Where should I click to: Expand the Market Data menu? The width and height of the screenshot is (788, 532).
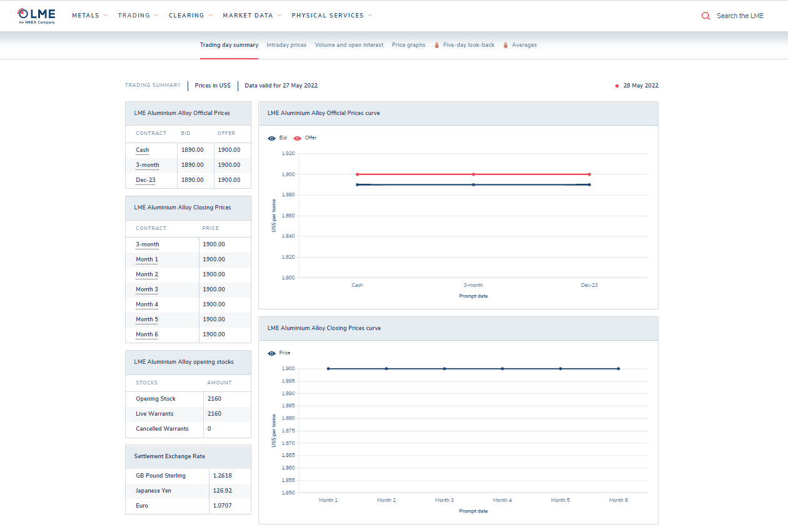pyautogui.click(x=251, y=16)
